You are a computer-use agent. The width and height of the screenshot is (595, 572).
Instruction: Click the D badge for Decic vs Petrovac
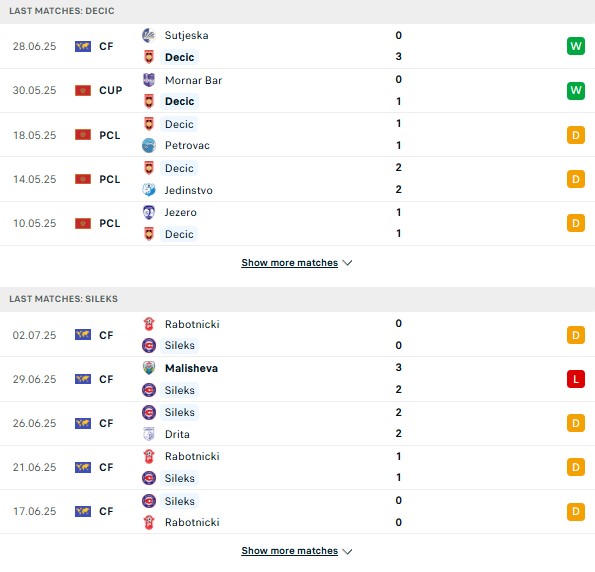click(x=576, y=135)
